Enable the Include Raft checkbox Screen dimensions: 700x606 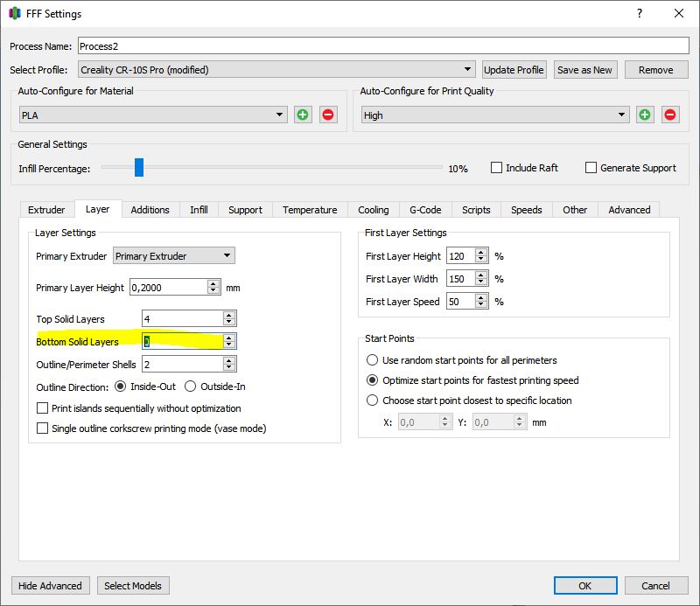(496, 168)
